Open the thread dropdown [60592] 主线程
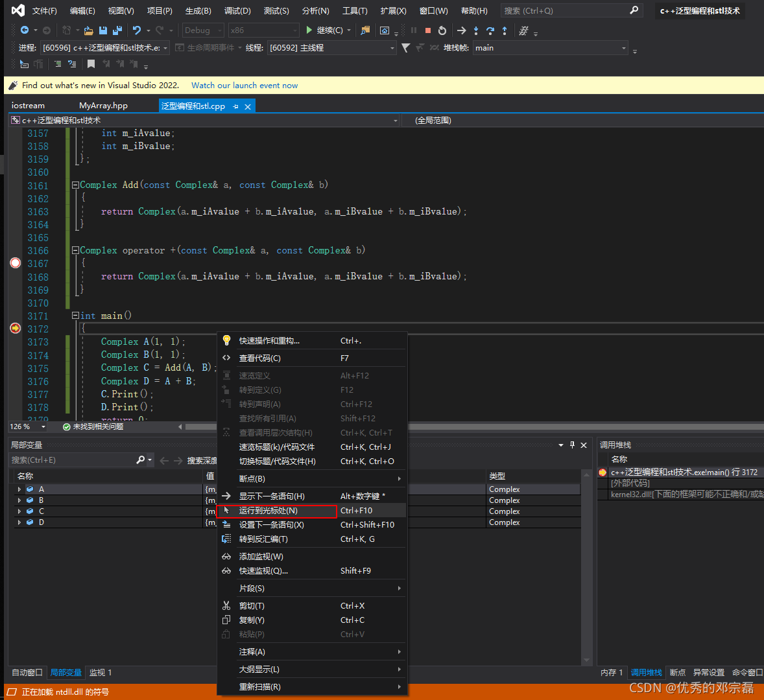 (x=331, y=48)
